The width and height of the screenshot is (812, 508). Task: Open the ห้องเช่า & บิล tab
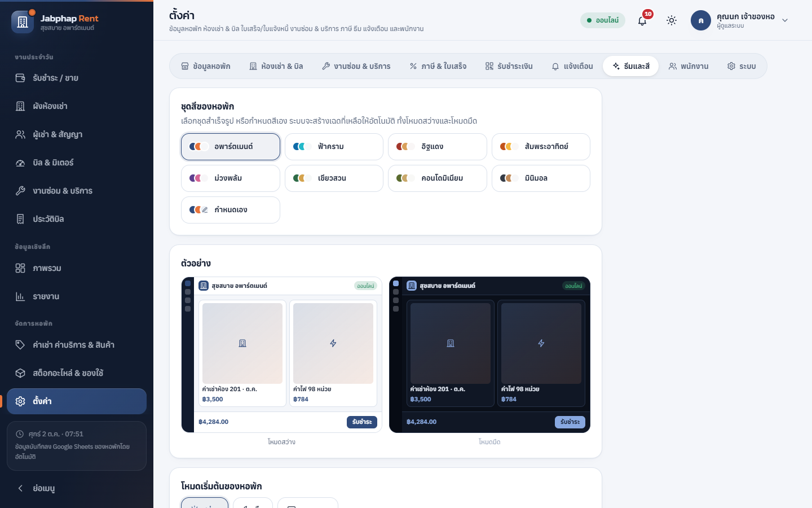pyautogui.click(x=276, y=66)
